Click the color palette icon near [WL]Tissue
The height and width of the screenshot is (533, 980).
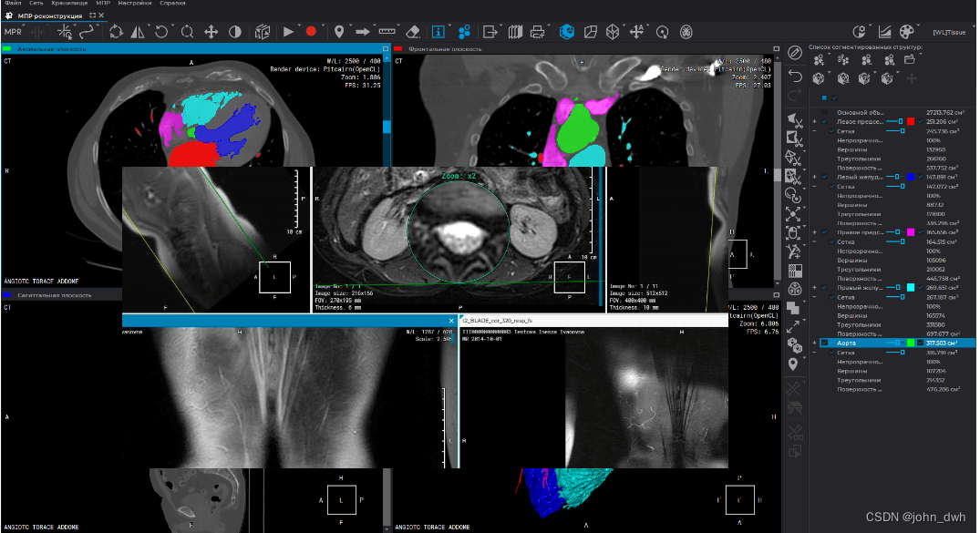pos(904,30)
